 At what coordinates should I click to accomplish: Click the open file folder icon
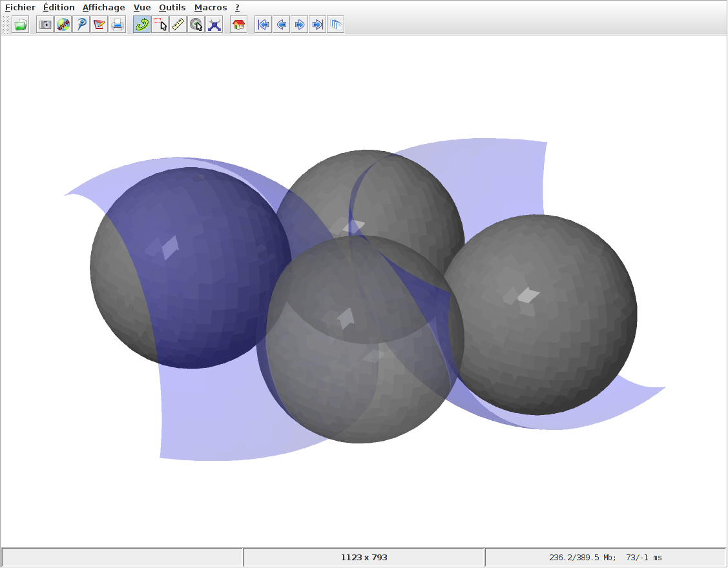[x=21, y=25]
